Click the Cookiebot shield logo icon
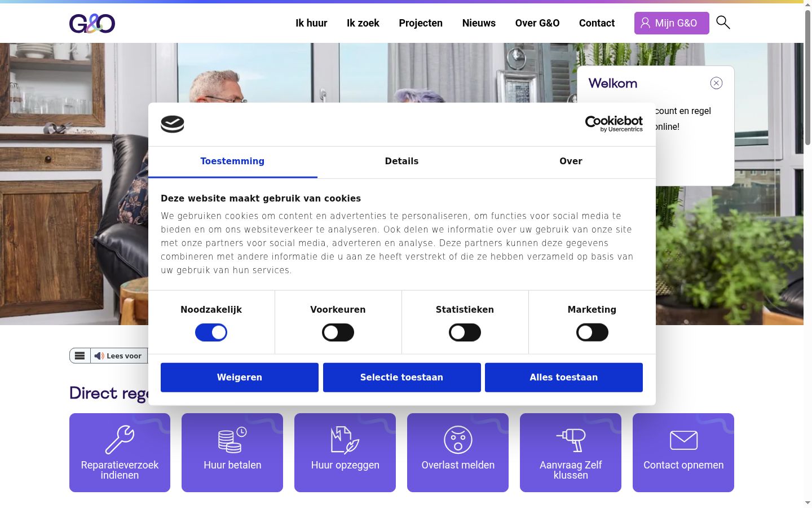The height and width of the screenshot is (508, 812). 173,124
